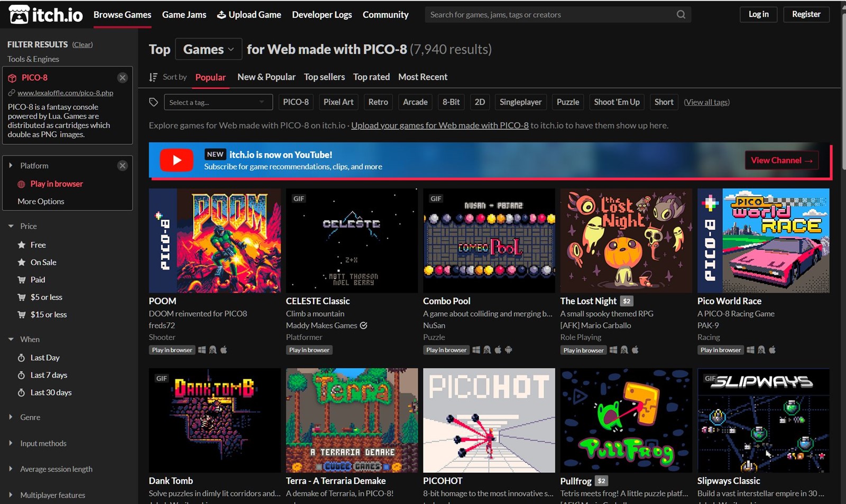The image size is (846, 504).
Task: Click the PICO-8 red cube icon
Action: pos(12,78)
